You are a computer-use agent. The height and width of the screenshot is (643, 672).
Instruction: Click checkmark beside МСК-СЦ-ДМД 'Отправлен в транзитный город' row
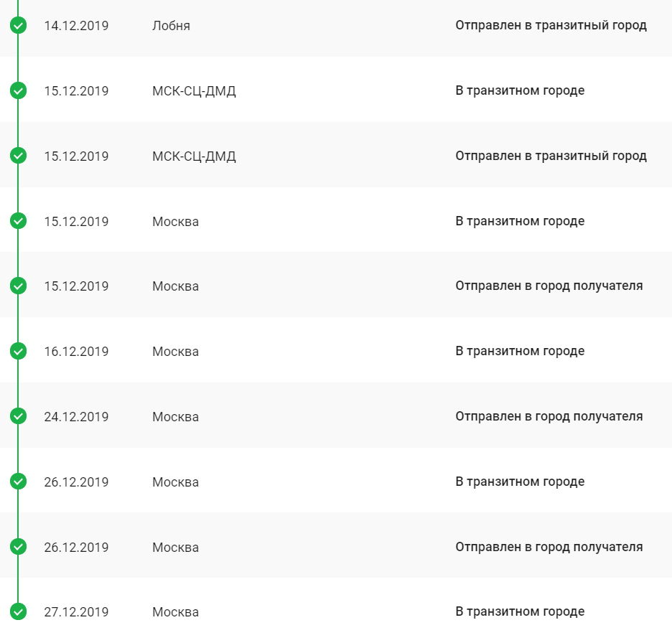click(19, 156)
